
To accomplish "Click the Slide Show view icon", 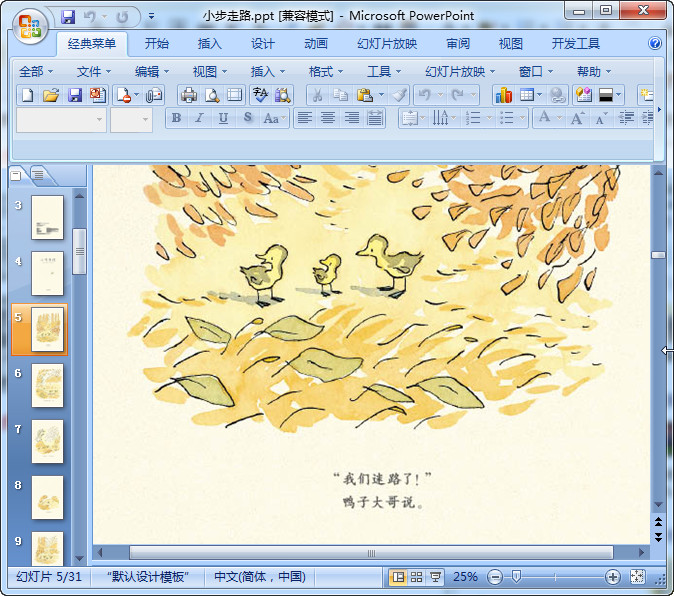I will coord(435,577).
